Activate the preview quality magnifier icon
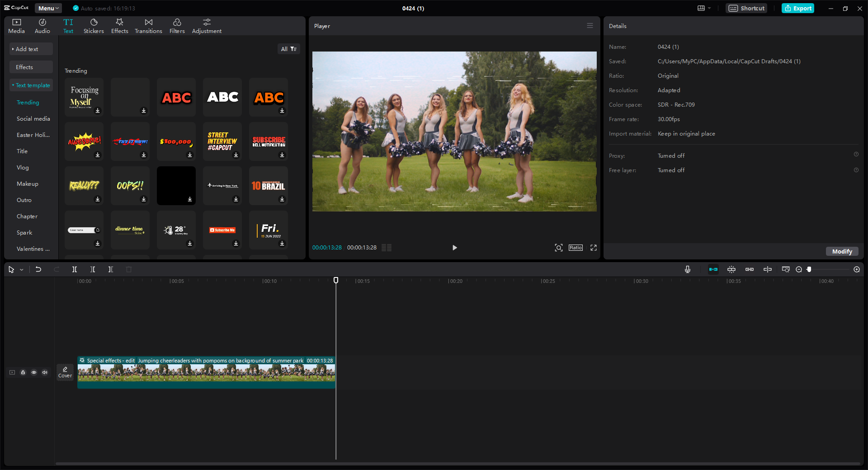Image resolution: width=868 pixels, height=470 pixels. tap(558, 248)
